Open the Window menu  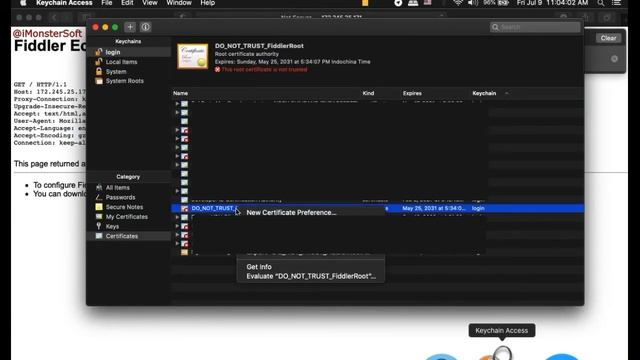[x=179, y=3]
